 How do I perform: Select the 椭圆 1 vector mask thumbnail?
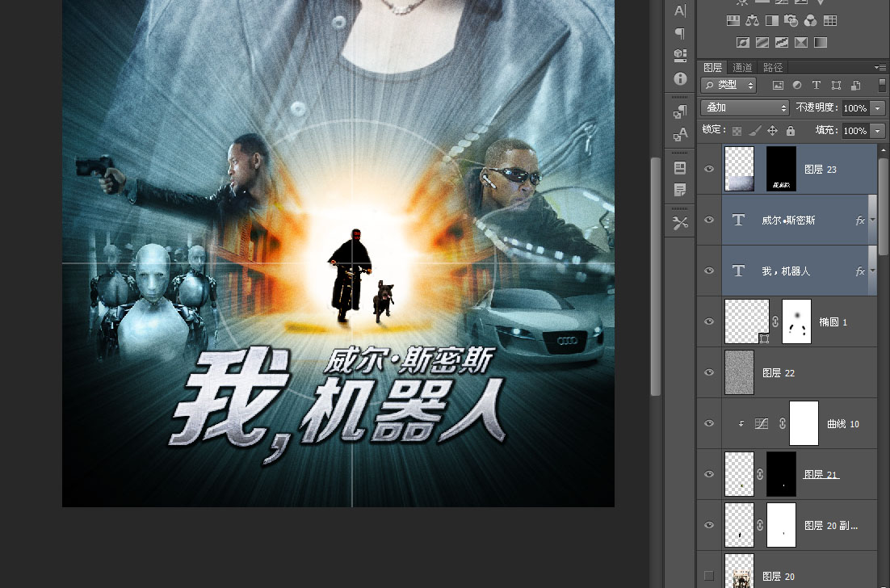coord(796,321)
